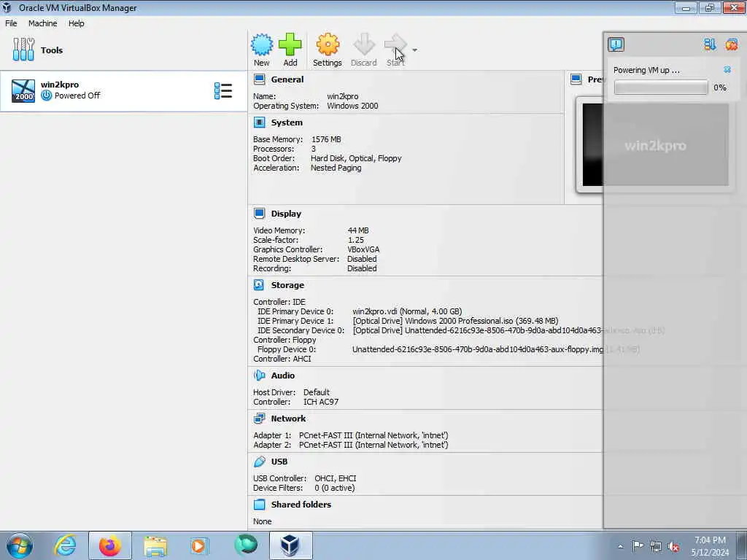This screenshot has width=747, height=560.
Task: Click the 'VBoxVGA' graphics controller value
Action: [363, 249]
